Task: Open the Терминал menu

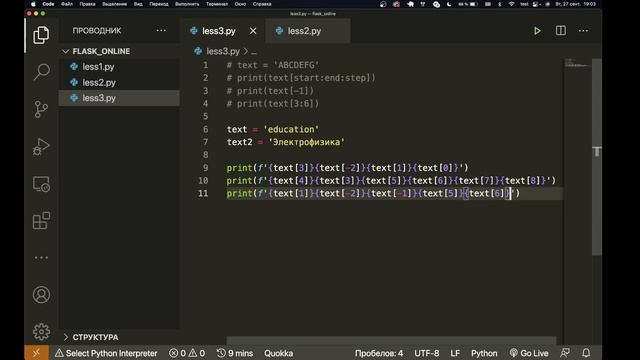Action: pos(217,4)
